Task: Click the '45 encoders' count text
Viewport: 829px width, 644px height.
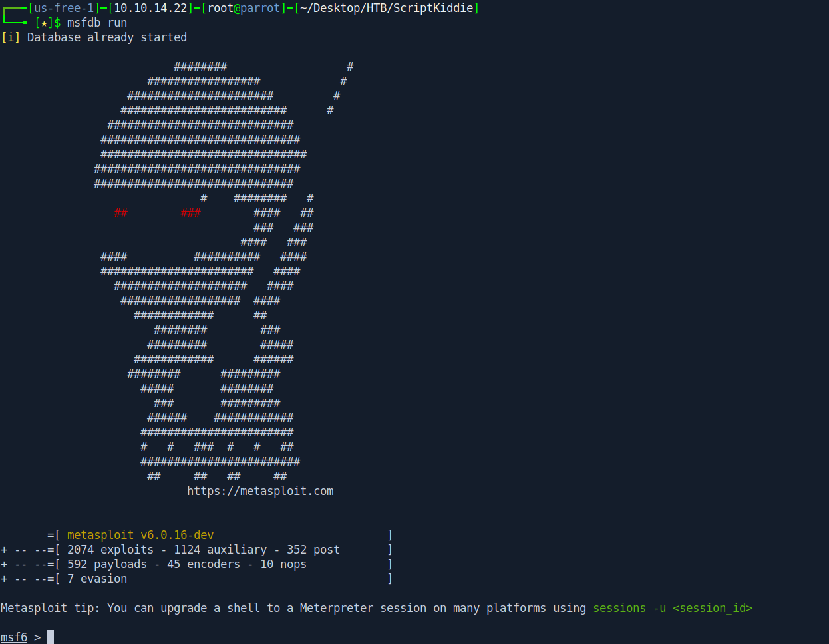Action: tap(204, 564)
